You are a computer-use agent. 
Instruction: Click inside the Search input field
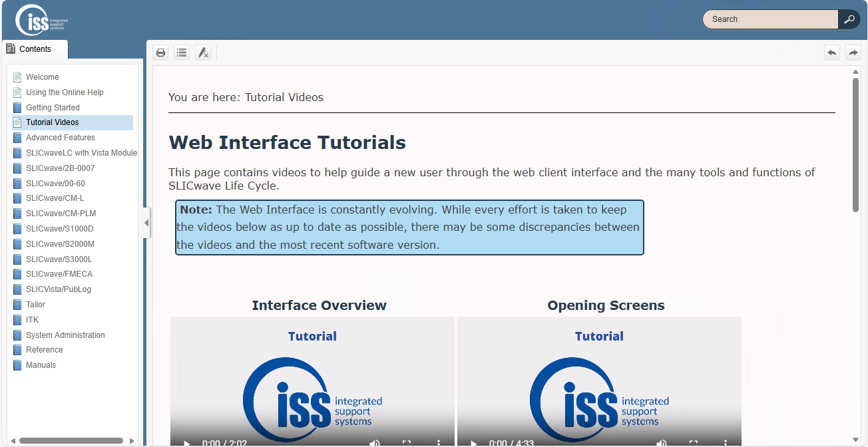(x=765, y=19)
